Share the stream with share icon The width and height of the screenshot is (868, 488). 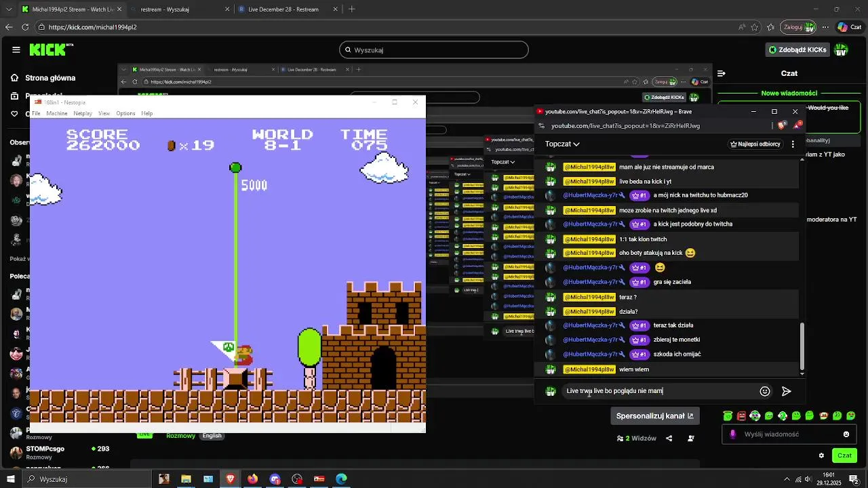point(669,439)
